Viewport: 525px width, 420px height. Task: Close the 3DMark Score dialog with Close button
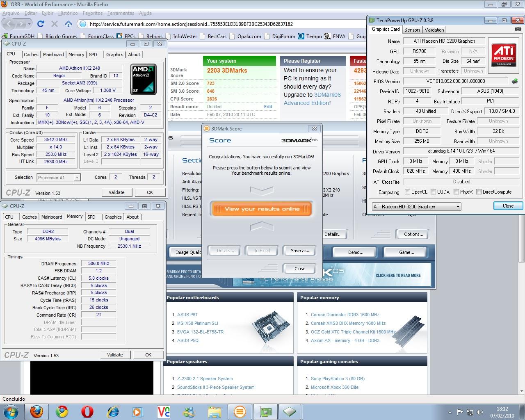pos(300,269)
